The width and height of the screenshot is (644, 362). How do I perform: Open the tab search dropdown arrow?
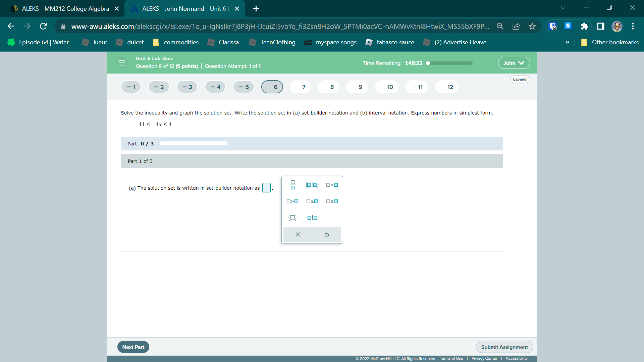tap(563, 7)
